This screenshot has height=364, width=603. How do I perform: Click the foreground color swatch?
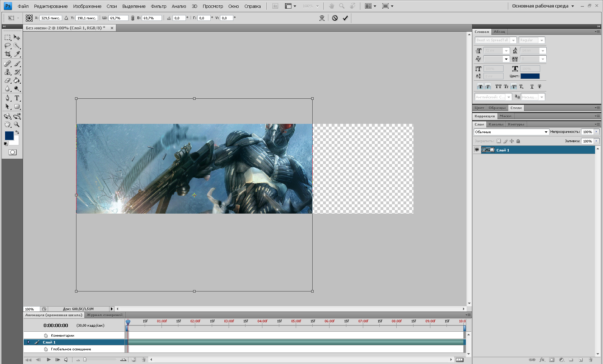pyautogui.click(x=9, y=135)
